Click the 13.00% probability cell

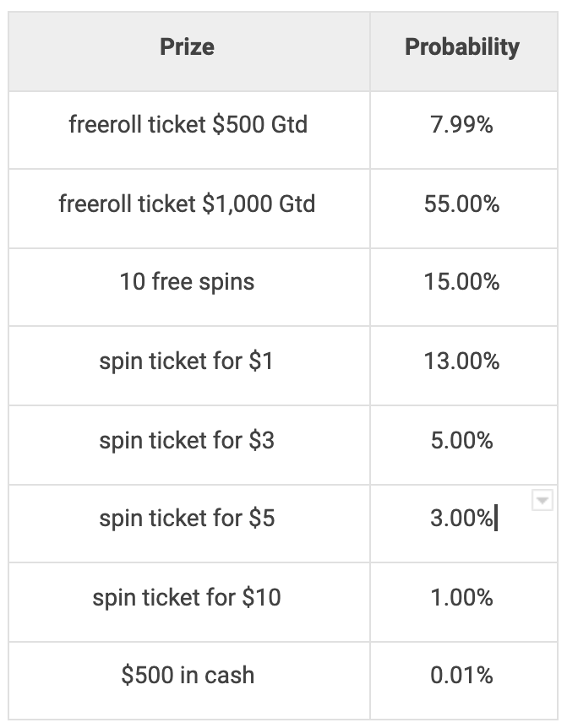[461, 361]
